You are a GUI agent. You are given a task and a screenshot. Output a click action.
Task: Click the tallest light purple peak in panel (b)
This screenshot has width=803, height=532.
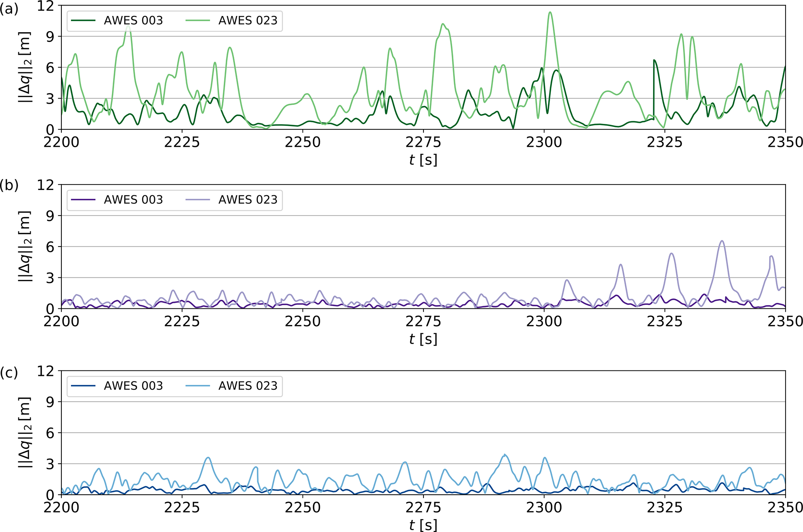click(722, 241)
